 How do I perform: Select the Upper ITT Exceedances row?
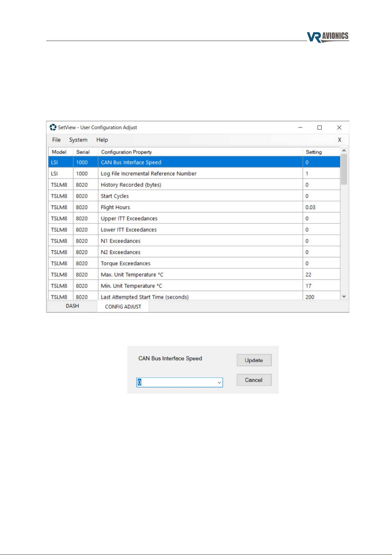click(194, 218)
